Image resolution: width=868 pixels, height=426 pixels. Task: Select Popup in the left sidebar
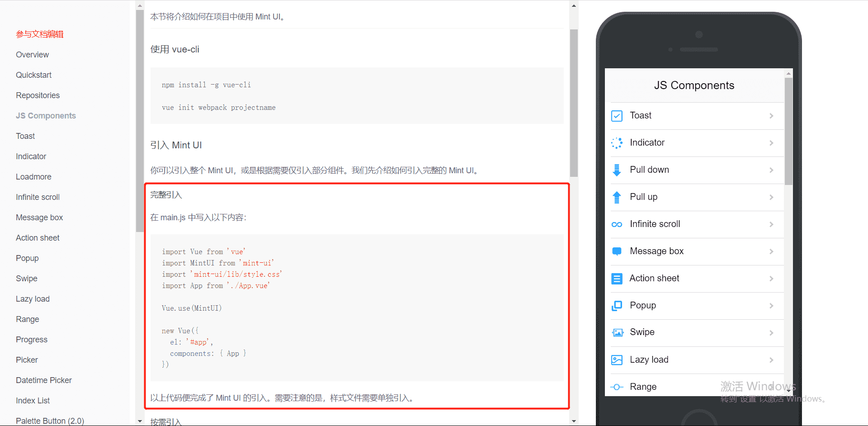[27, 258]
